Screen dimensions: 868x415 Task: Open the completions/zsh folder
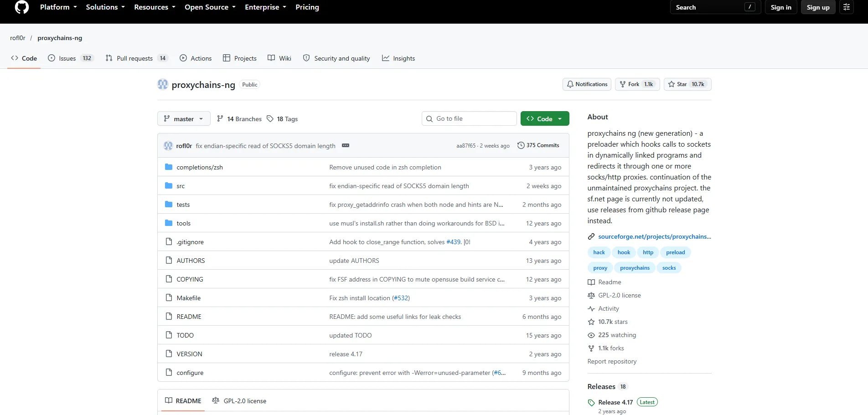[x=200, y=167]
